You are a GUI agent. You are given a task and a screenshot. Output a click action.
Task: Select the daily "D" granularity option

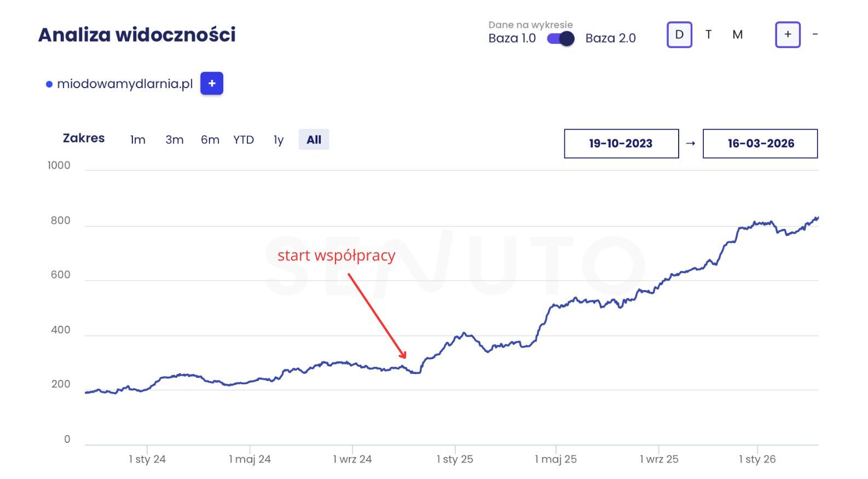(x=679, y=34)
